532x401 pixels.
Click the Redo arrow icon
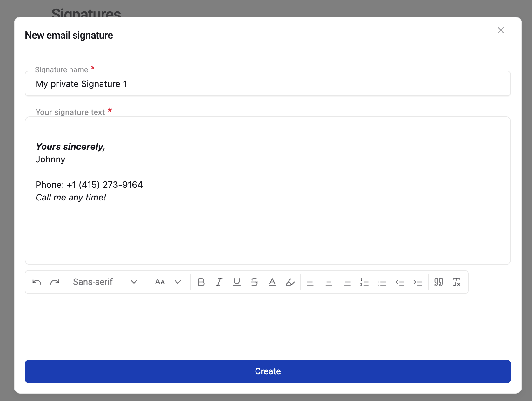coord(55,282)
